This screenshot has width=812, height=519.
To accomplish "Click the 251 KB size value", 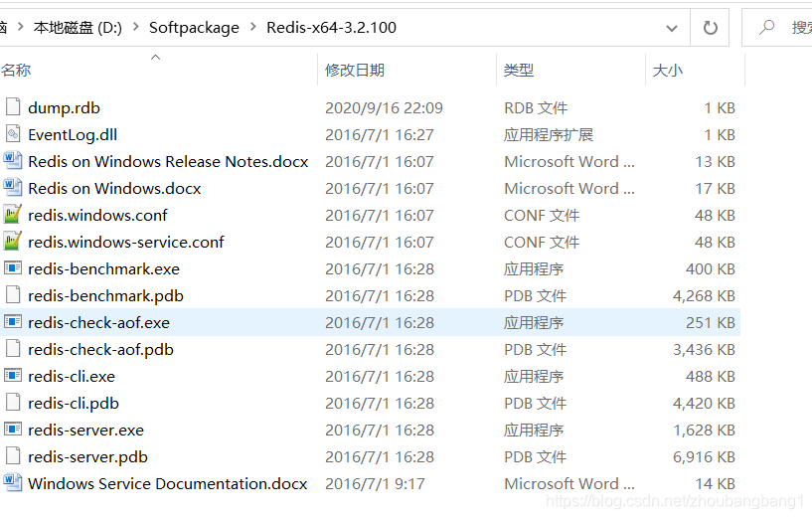I will (x=711, y=323).
